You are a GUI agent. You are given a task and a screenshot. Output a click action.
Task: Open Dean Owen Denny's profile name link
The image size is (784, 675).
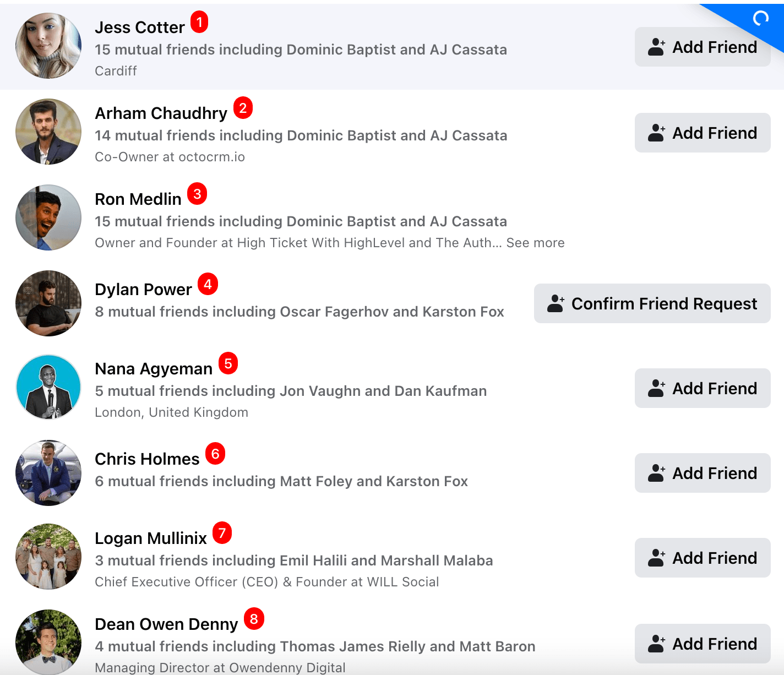pos(166,624)
